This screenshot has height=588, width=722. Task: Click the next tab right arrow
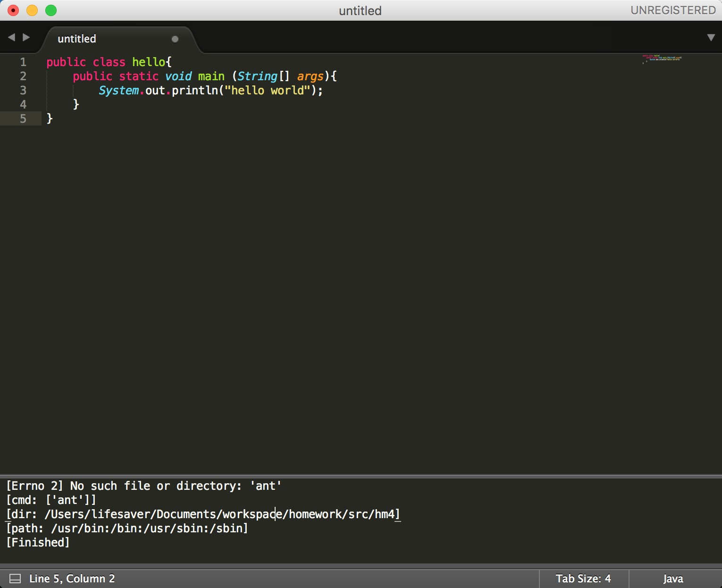(26, 37)
